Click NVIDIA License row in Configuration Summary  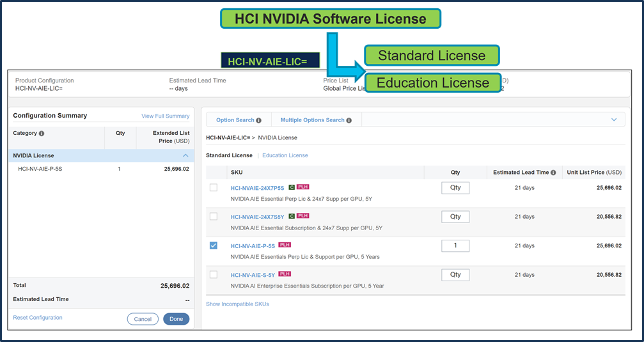[x=102, y=155]
